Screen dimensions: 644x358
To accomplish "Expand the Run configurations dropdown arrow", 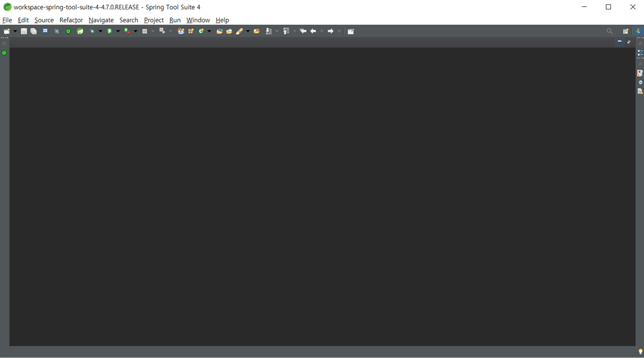I will (118, 31).
